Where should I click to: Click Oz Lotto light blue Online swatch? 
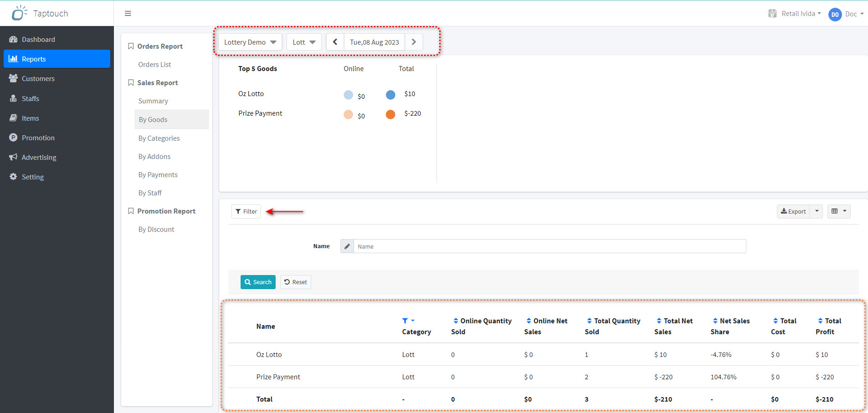click(348, 95)
